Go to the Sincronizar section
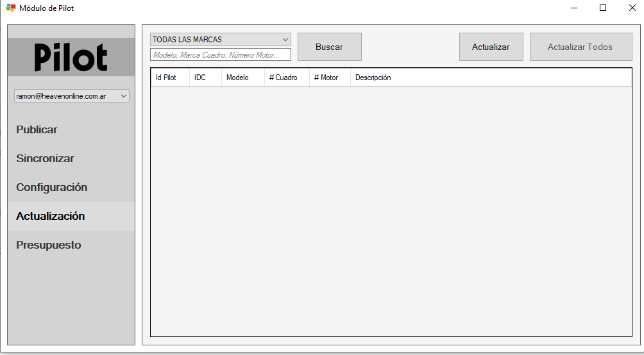The width and height of the screenshot is (644, 355). 71,158
